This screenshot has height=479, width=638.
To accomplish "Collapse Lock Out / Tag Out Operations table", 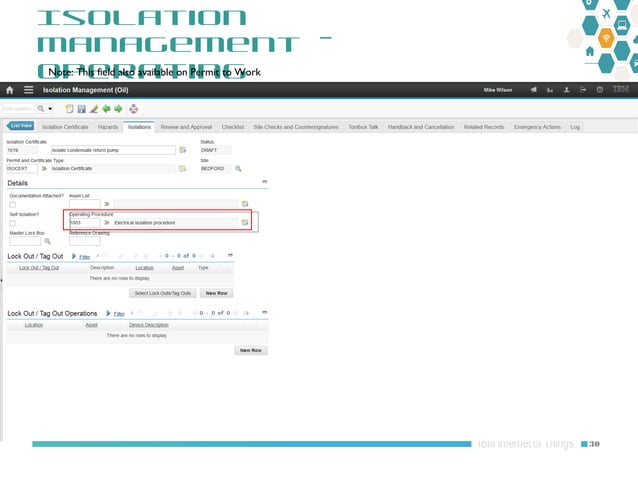I will pos(264,313).
